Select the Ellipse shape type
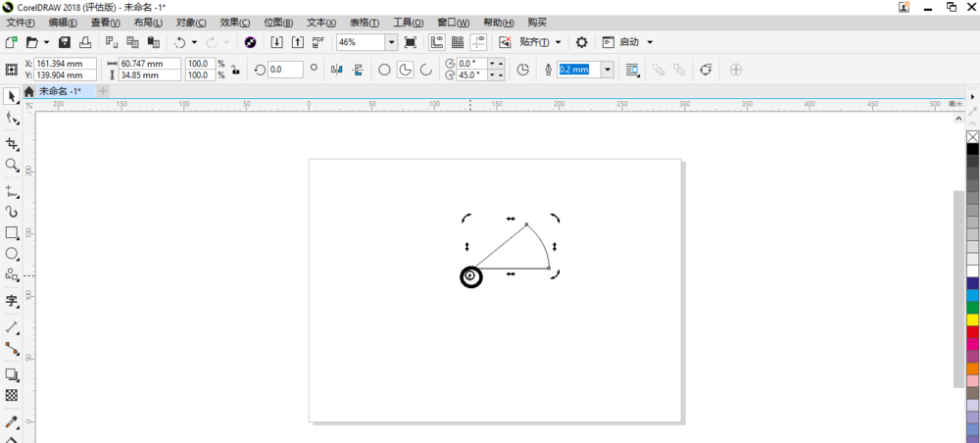The width and height of the screenshot is (980, 443). (384, 70)
